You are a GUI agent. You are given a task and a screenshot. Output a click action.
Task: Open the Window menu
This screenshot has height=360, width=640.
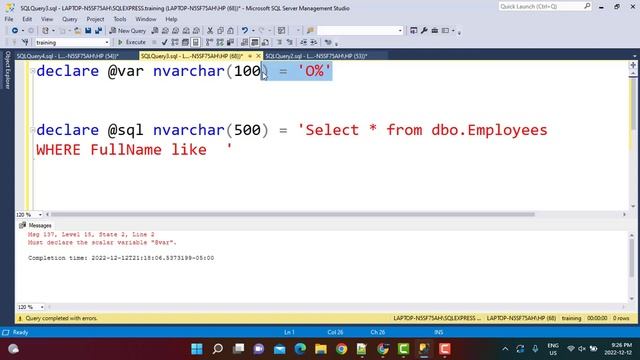click(x=146, y=19)
